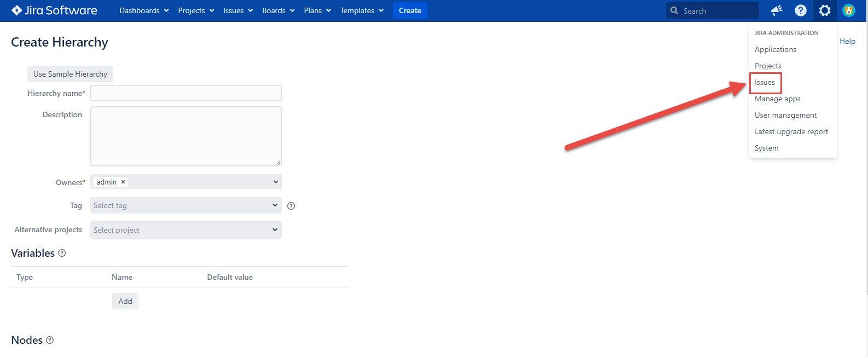Viewport: 868px width, 357px height.
Task: Click the Add variable button
Action: pos(125,301)
